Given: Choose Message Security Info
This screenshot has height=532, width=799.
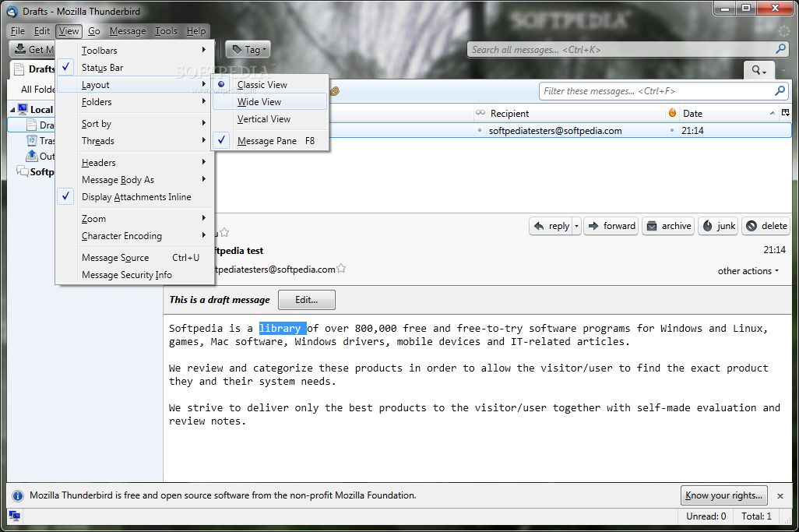Looking at the screenshot, I should (x=135, y=275).
